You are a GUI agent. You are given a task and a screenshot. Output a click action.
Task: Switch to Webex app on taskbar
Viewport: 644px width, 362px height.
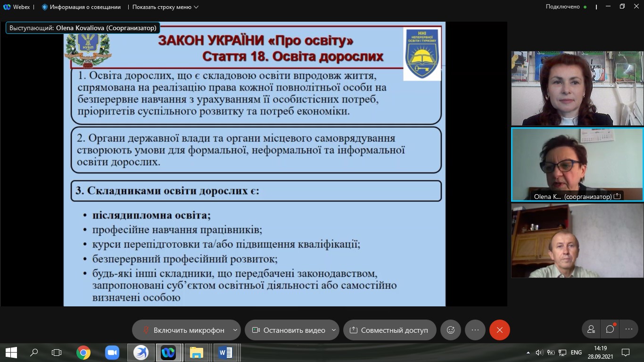(168, 352)
